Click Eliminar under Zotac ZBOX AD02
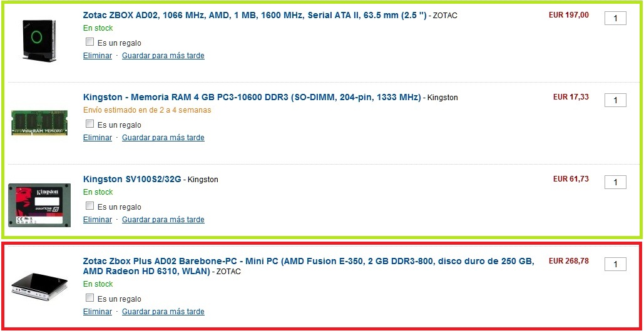Image resolution: width=644 pixels, height=333 pixels. (x=98, y=56)
